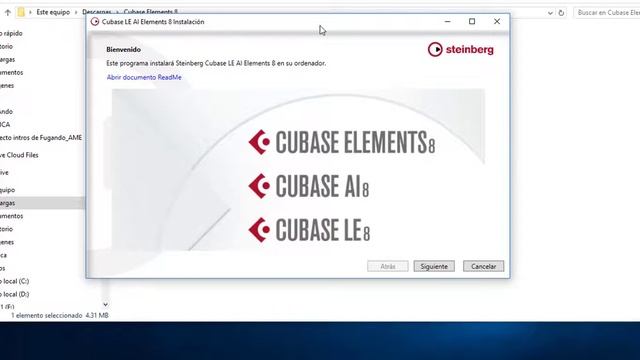Click '1 elemento seleccionado' status text

(47, 316)
